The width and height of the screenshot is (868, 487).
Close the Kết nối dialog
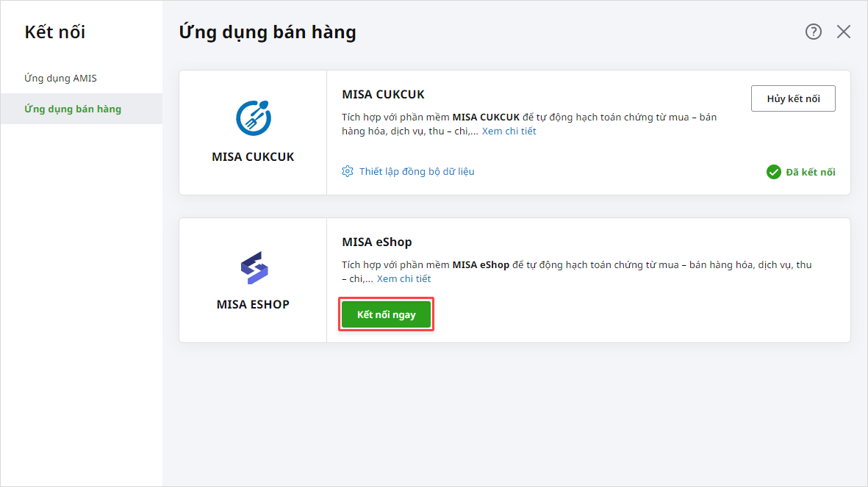tap(844, 32)
